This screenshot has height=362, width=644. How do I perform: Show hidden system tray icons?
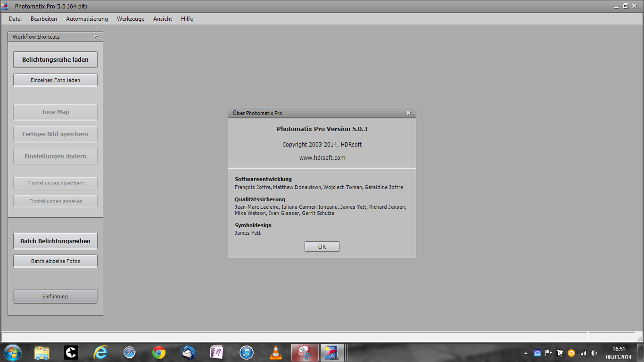click(526, 353)
